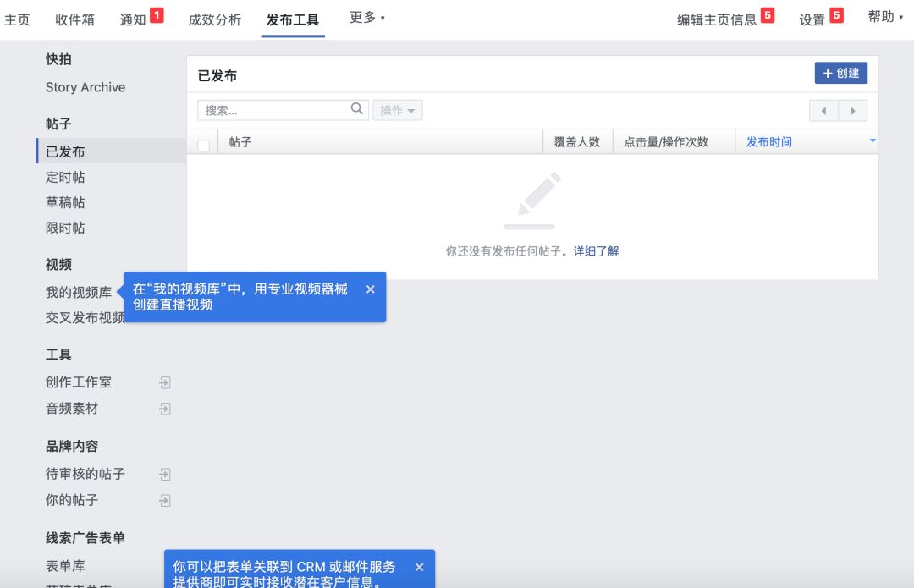Open 草稿帖 in sidebar
The height and width of the screenshot is (588, 914).
pyautogui.click(x=65, y=202)
